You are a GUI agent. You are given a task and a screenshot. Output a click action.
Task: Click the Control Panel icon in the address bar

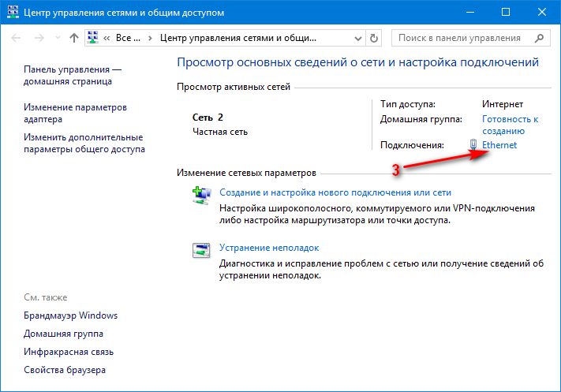(x=93, y=38)
